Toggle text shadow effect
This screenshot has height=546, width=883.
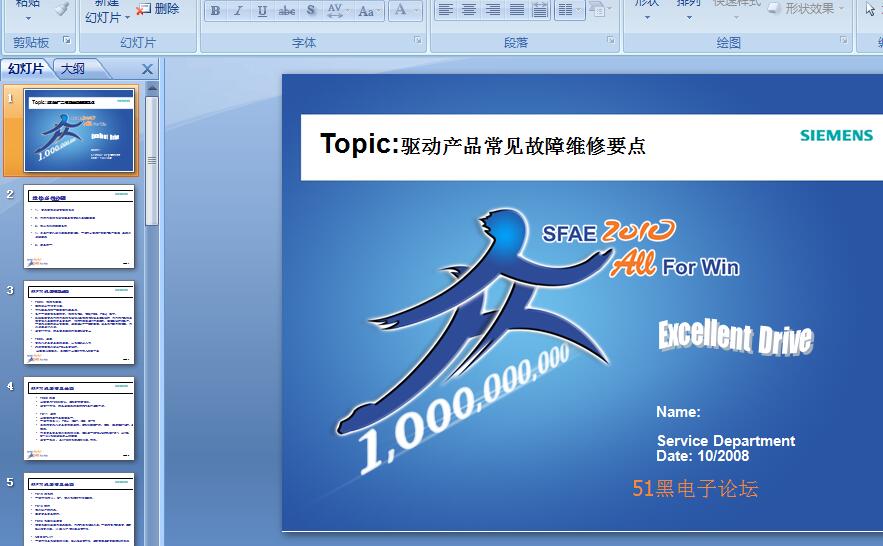click(x=311, y=11)
